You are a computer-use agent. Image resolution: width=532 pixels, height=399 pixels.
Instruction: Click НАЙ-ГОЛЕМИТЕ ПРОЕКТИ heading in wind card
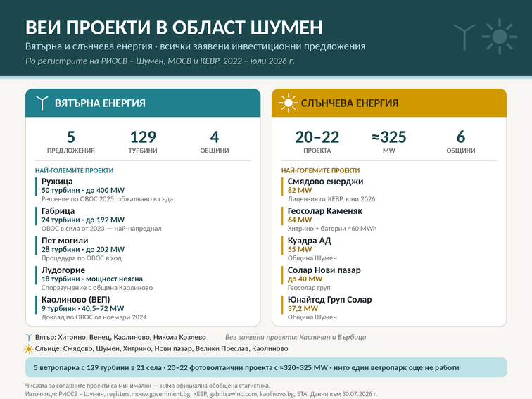click(x=75, y=171)
